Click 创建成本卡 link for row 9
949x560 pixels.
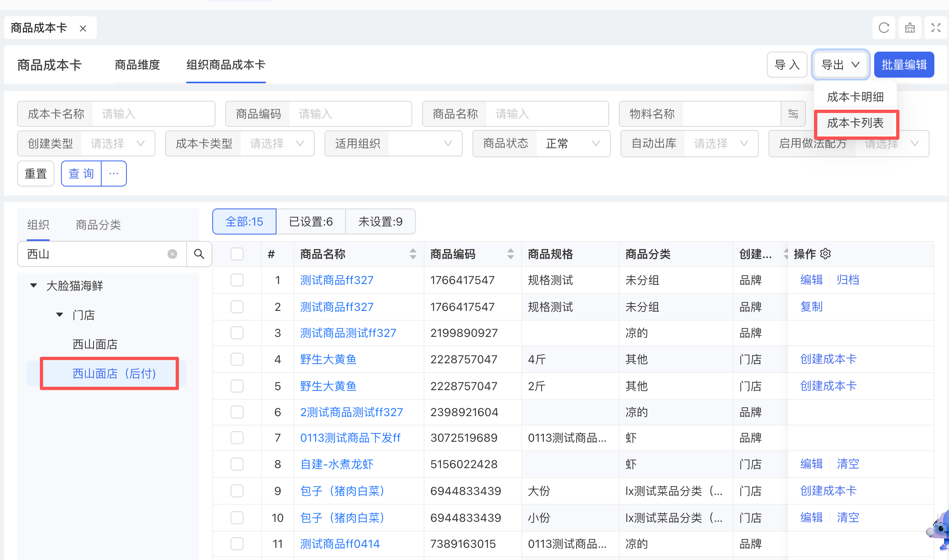(x=828, y=491)
